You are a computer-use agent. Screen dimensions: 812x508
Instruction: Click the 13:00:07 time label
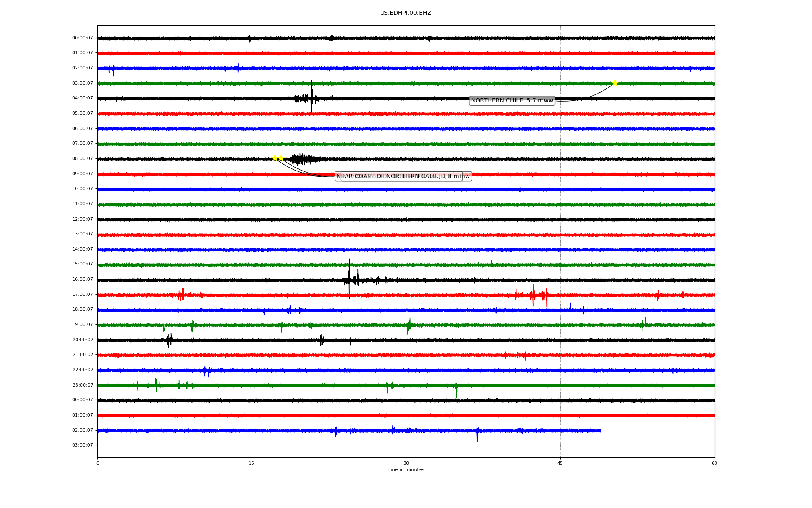(x=82, y=234)
